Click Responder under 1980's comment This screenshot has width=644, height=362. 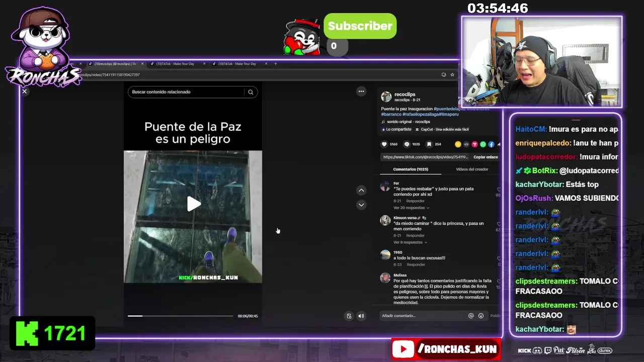[416, 264]
